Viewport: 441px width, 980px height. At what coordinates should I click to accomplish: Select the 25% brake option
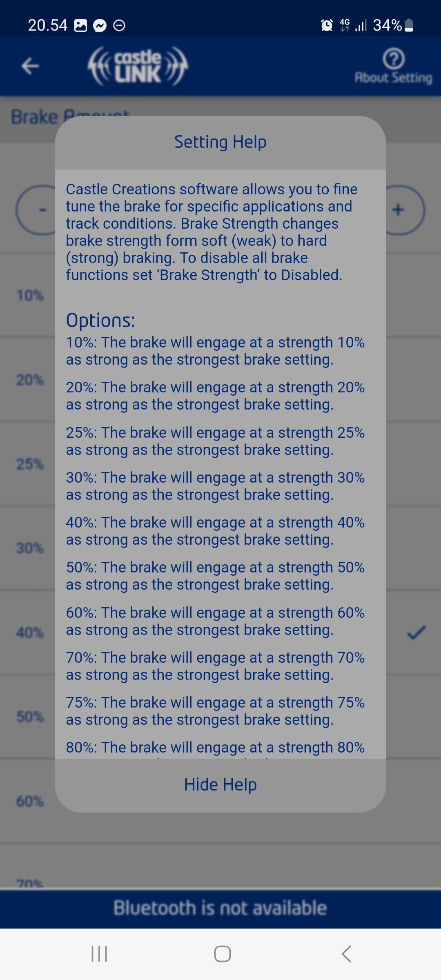point(30,464)
